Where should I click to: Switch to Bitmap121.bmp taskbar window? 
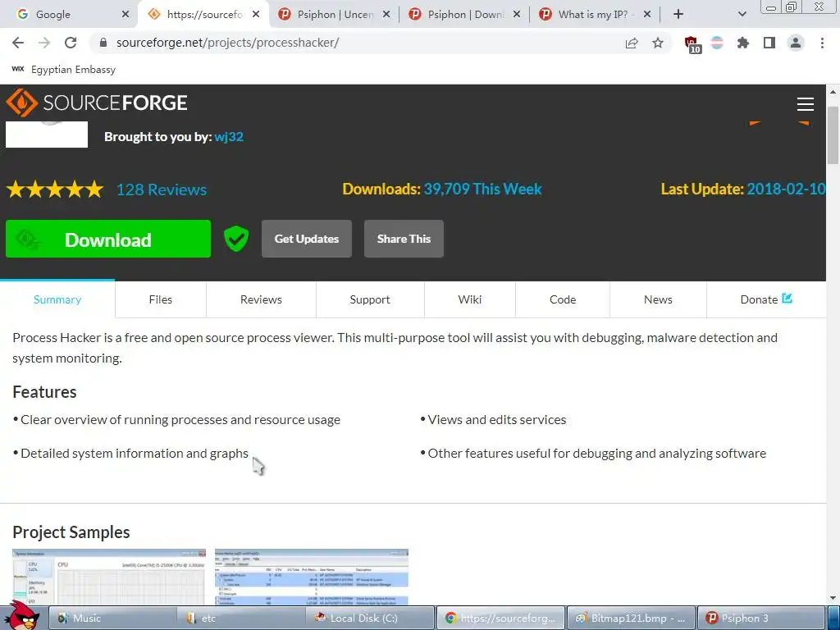tap(631, 619)
